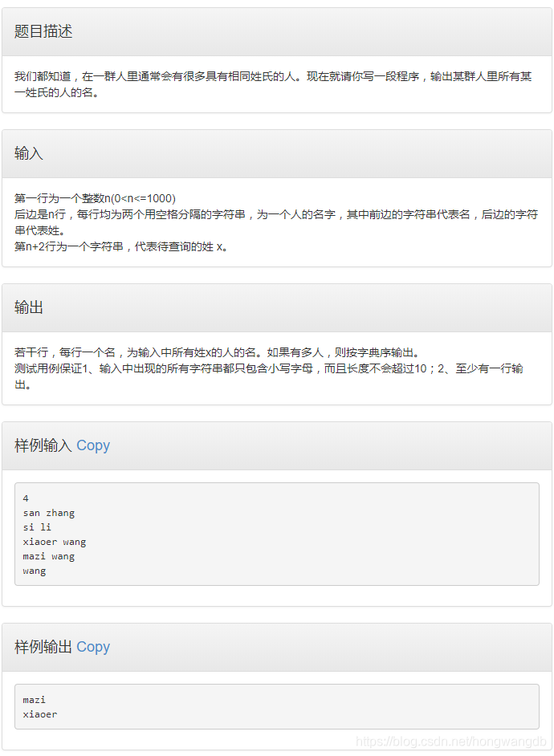Click the 样例输出 heading text
554x756 pixels.
(43, 647)
